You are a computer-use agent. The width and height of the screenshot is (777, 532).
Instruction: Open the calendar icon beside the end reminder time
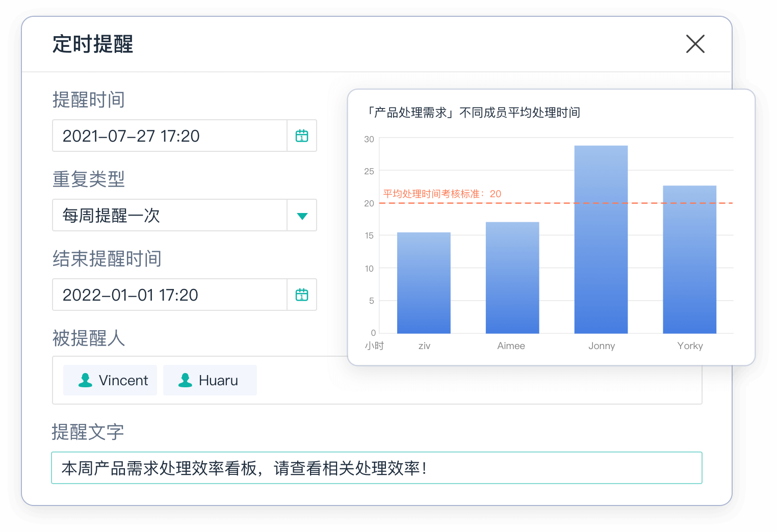click(x=302, y=295)
